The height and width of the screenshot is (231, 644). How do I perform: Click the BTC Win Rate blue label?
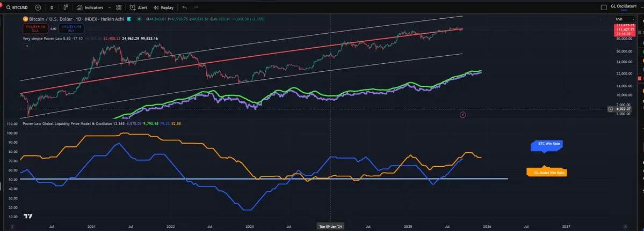[546, 145]
